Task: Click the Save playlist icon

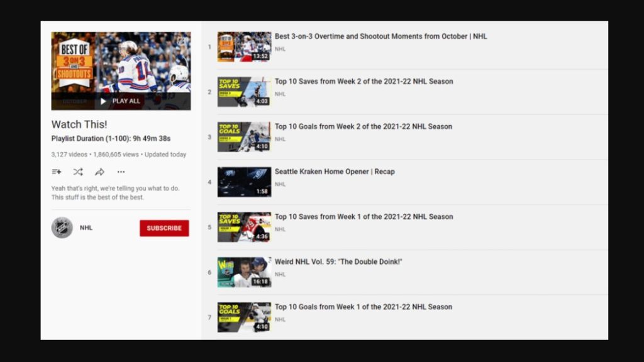Action: point(57,172)
